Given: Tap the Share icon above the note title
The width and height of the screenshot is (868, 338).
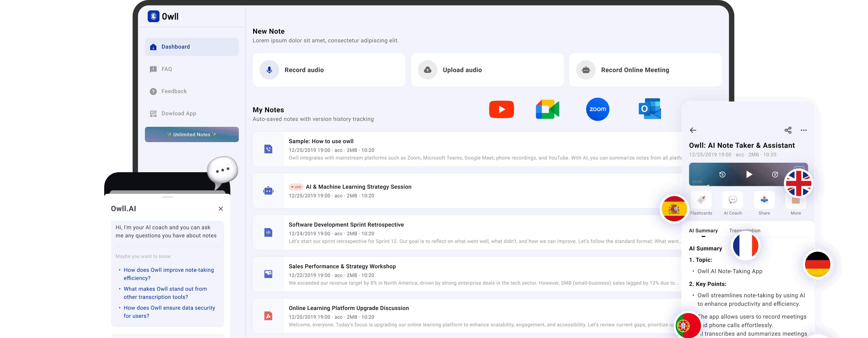Looking at the screenshot, I should point(788,130).
